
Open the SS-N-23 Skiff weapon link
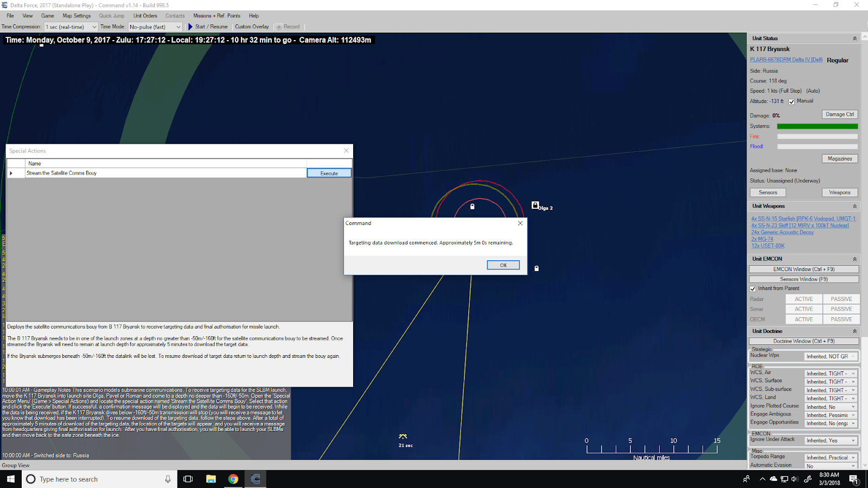tap(800, 226)
